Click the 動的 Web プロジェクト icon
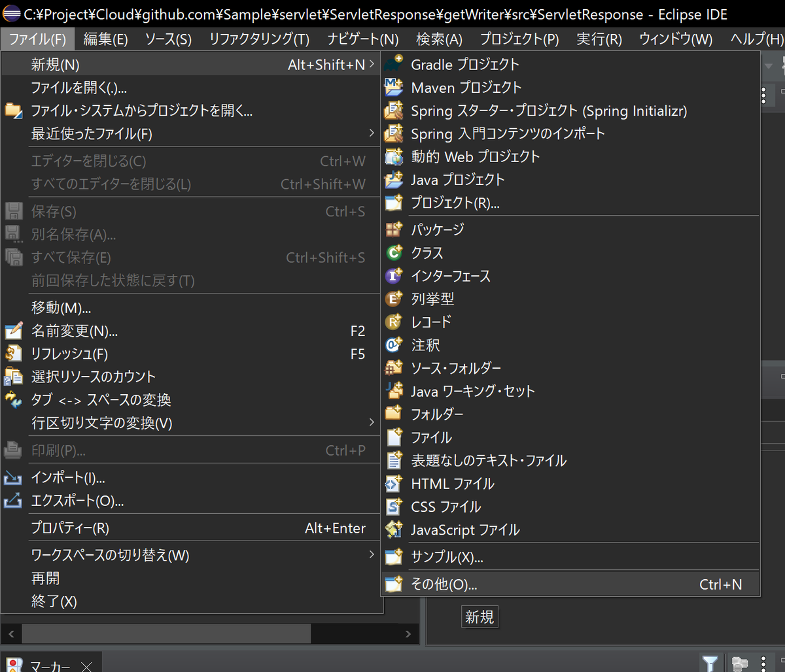 (394, 156)
